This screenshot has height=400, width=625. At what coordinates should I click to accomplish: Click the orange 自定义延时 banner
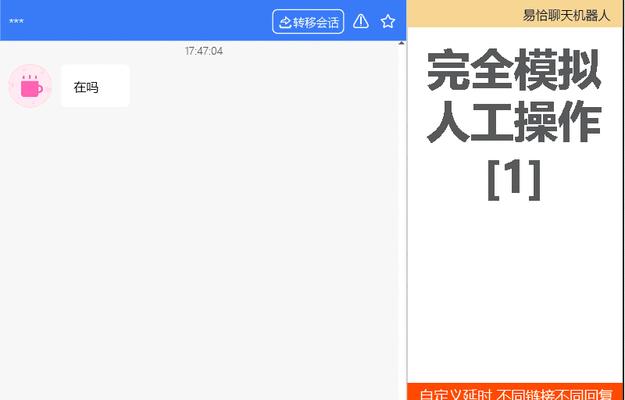516,392
